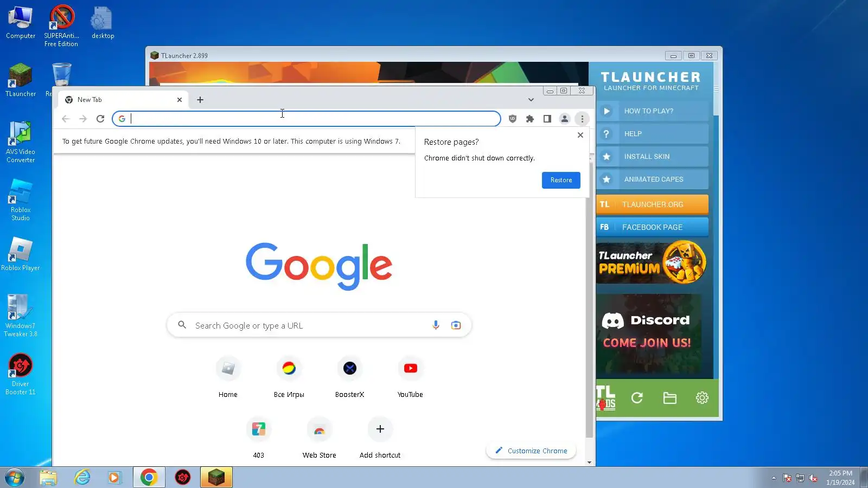
Task: Select the Roblox Player desktop icon
Action: click(x=21, y=254)
